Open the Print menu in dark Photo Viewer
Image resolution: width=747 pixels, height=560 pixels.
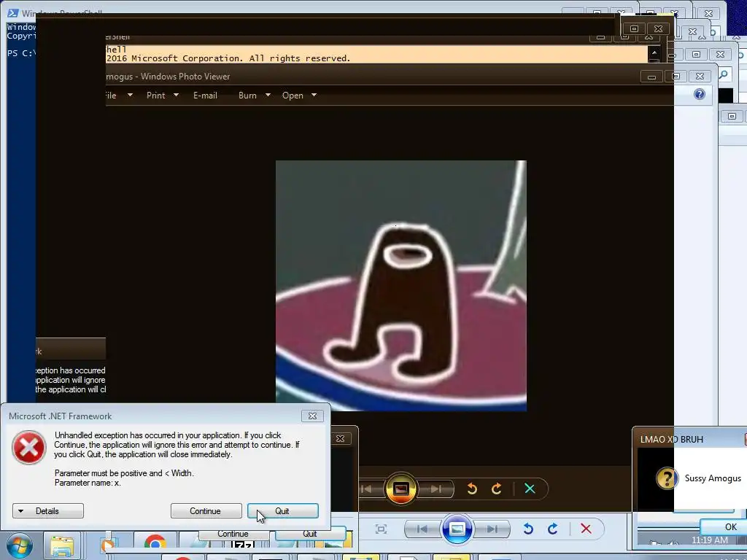point(163,96)
